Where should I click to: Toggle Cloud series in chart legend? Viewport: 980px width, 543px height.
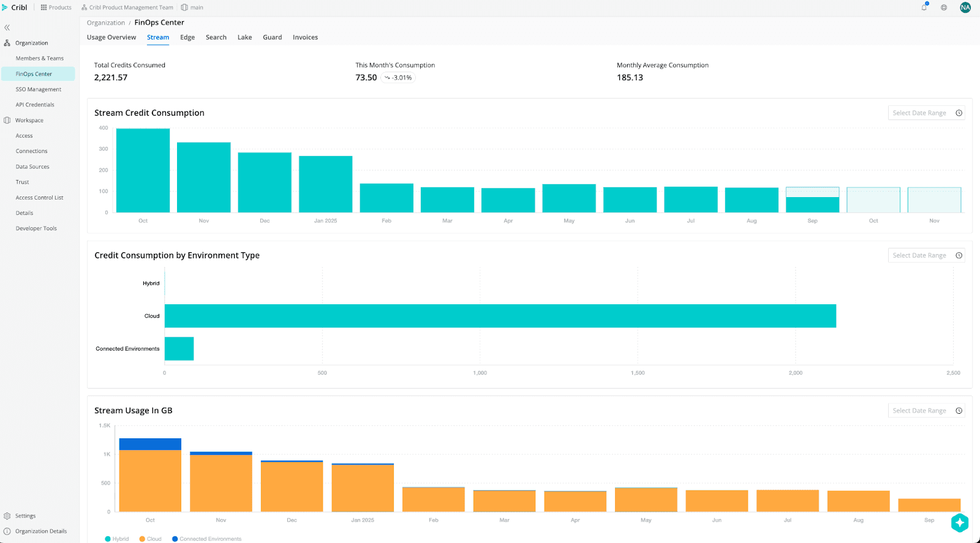pyautogui.click(x=151, y=539)
